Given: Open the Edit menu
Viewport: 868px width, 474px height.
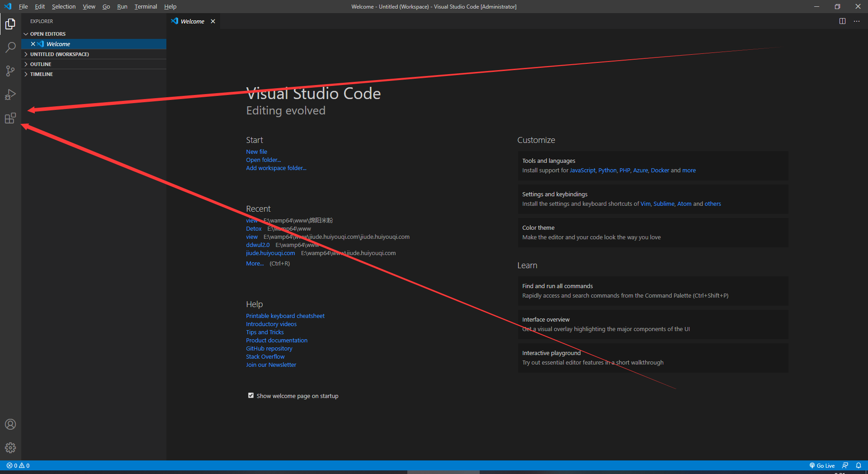Looking at the screenshot, I should [x=40, y=6].
